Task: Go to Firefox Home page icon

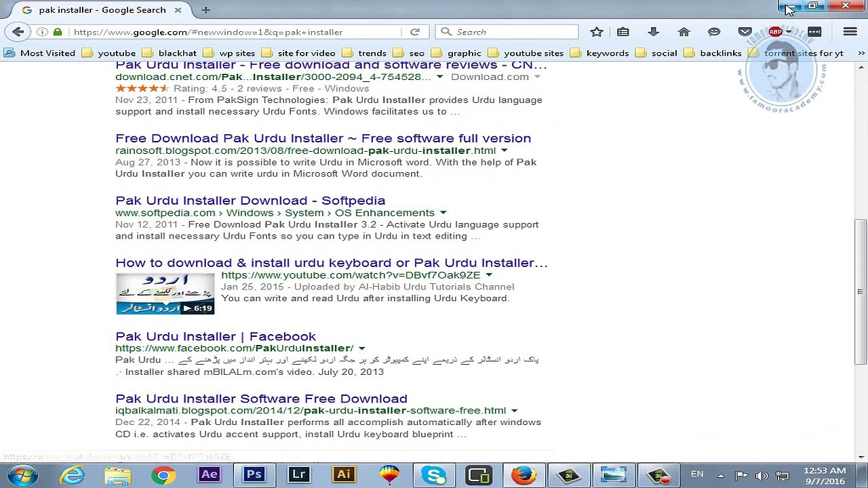Action: 684,32
